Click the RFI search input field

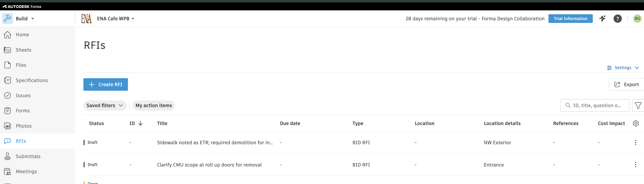tap(594, 106)
